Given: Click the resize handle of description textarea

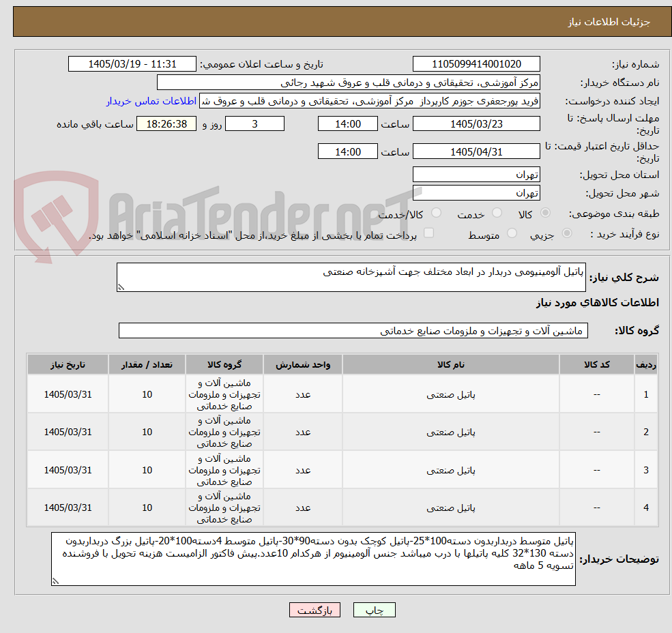Looking at the screenshot, I should coord(121,288).
